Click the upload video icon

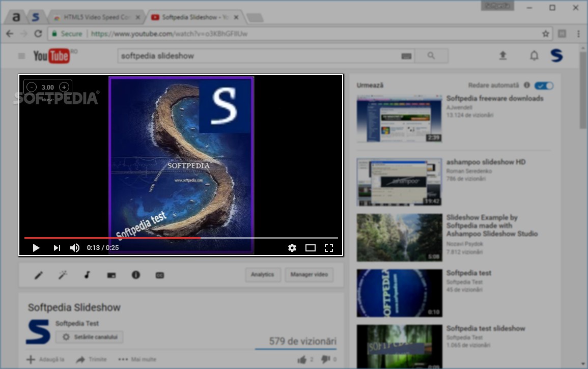coord(502,56)
